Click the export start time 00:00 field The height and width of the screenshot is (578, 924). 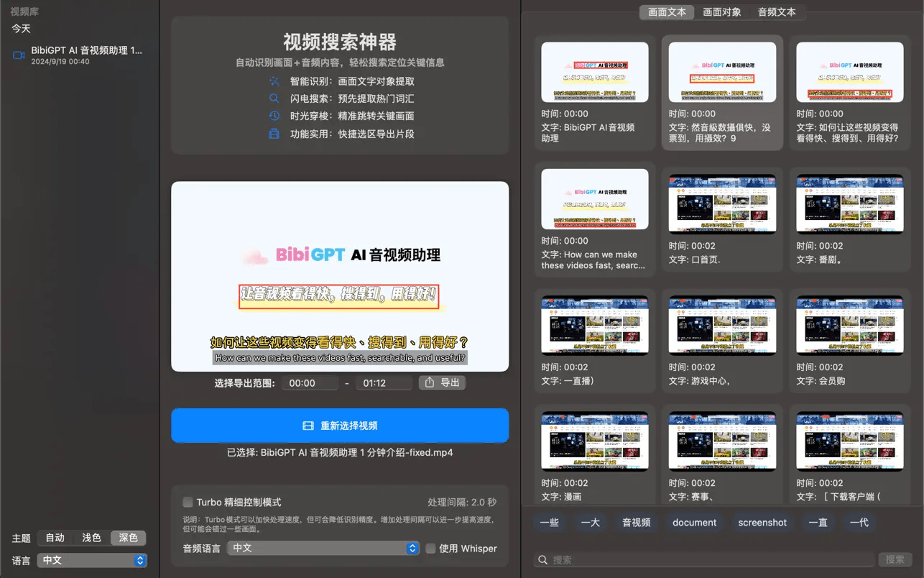[309, 383]
